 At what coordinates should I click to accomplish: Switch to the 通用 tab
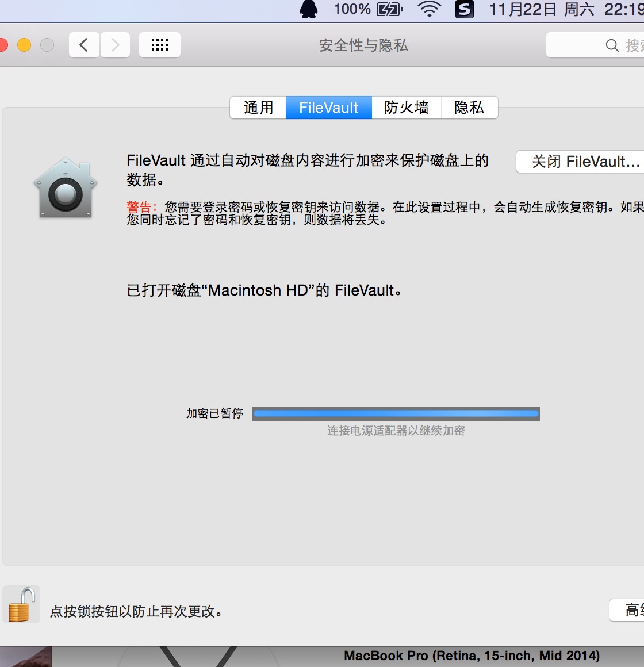(x=258, y=108)
